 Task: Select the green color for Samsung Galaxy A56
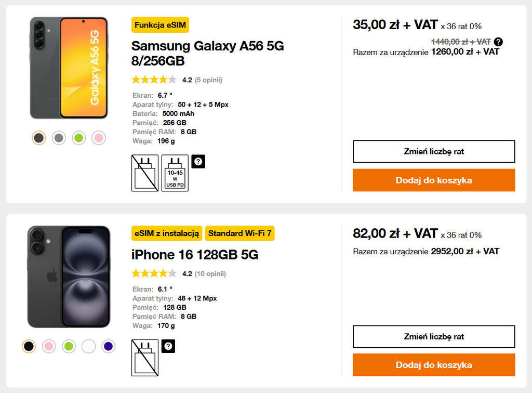tap(78, 138)
